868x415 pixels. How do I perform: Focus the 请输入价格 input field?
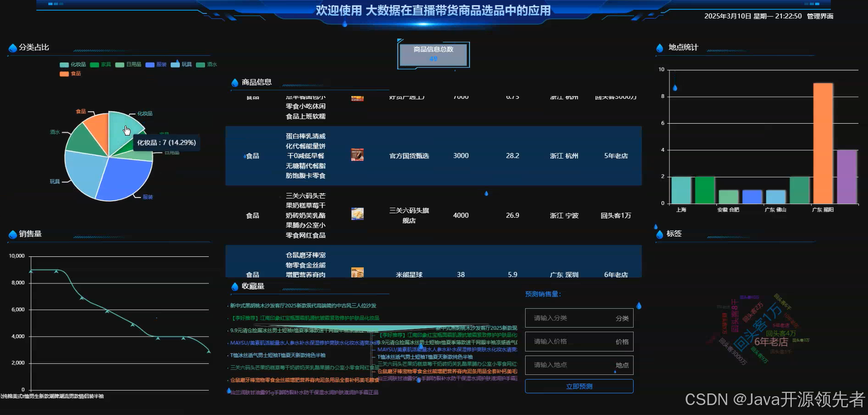[579, 342]
